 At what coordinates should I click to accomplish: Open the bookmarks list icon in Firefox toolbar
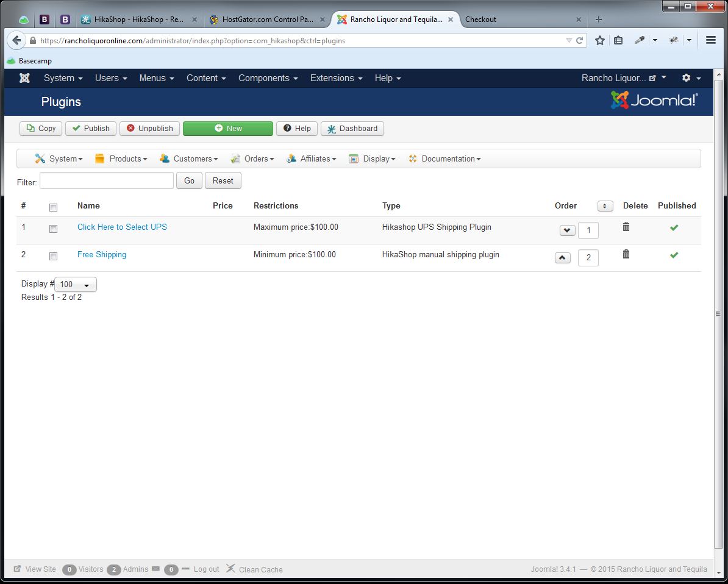click(618, 40)
